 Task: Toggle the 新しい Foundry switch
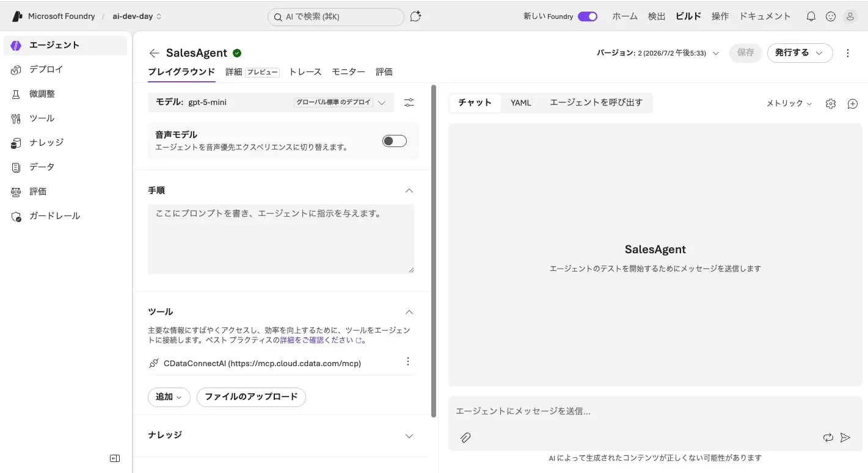point(588,16)
